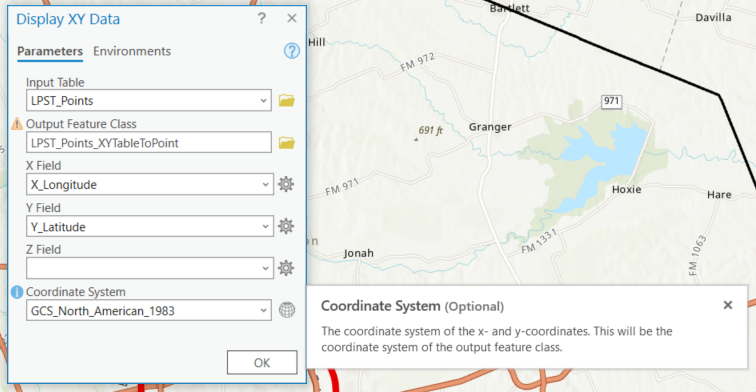The image size is (756, 392).
Task: Click the blue circled help icon
Action: (x=291, y=51)
